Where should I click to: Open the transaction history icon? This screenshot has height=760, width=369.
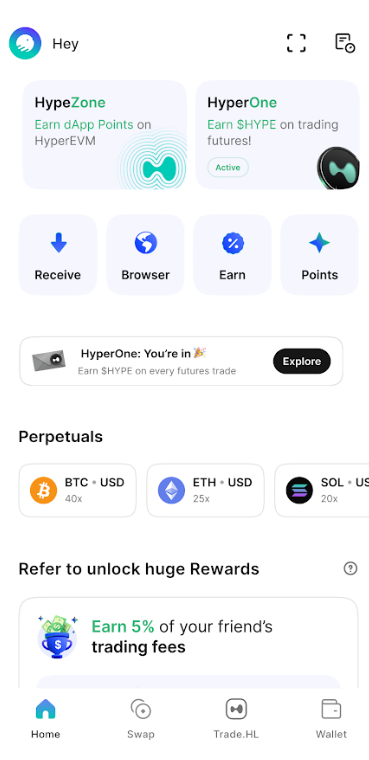click(345, 43)
